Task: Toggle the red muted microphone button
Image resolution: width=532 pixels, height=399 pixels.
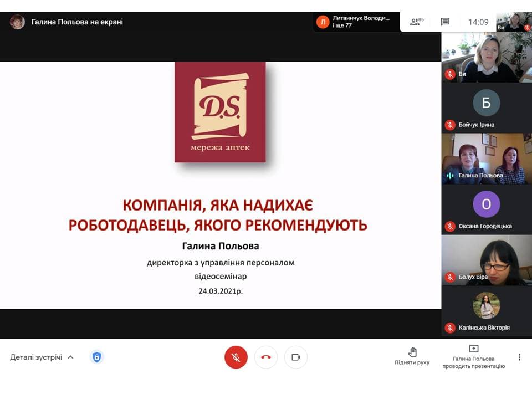Action: pyautogui.click(x=236, y=357)
